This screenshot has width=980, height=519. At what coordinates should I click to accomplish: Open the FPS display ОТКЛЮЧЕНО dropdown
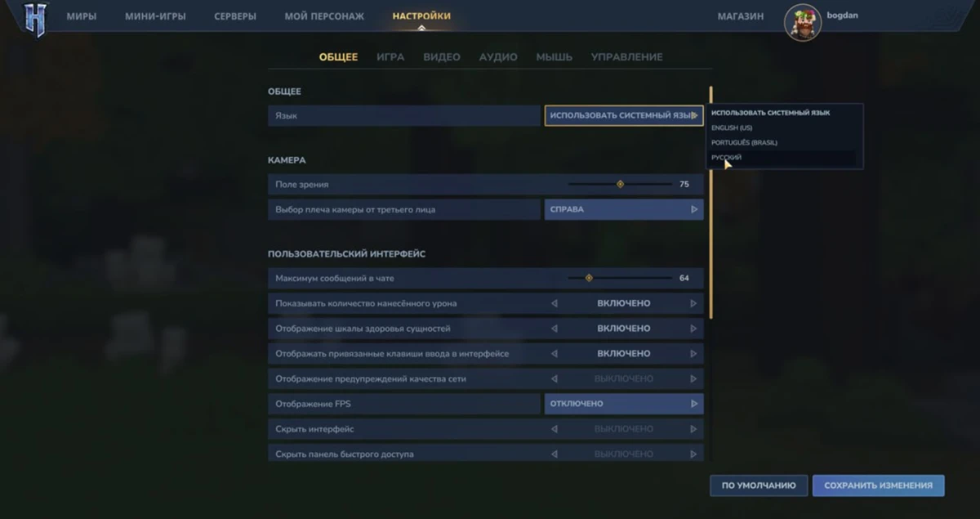pyautogui.click(x=623, y=404)
